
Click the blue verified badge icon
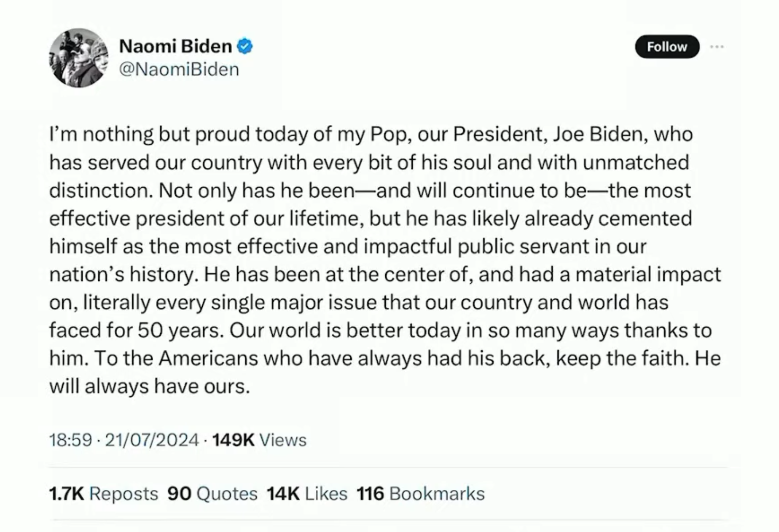(245, 46)
